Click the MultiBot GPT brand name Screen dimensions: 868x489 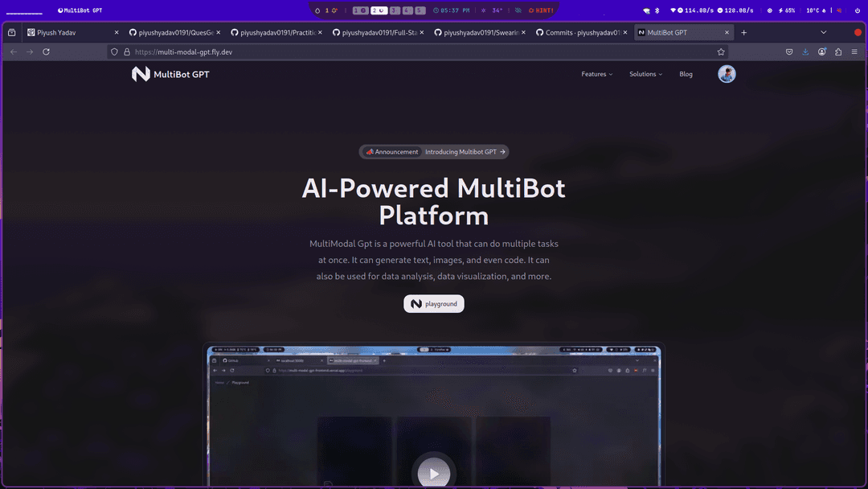(182, 74)
